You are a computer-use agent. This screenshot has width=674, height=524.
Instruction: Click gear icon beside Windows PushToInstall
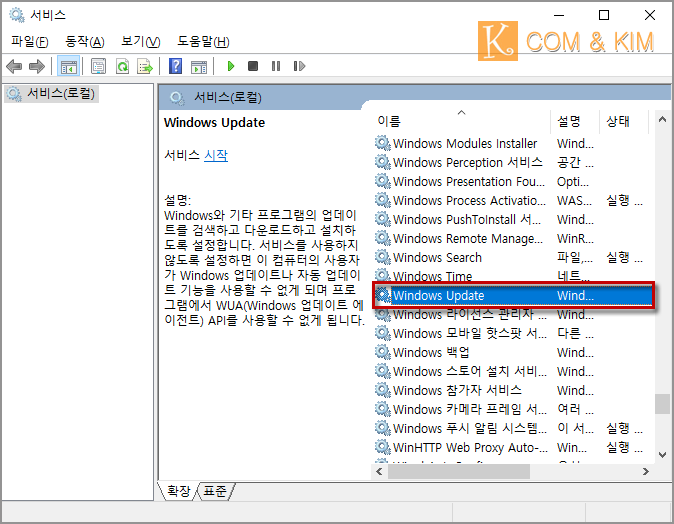(x=382, y=219)
